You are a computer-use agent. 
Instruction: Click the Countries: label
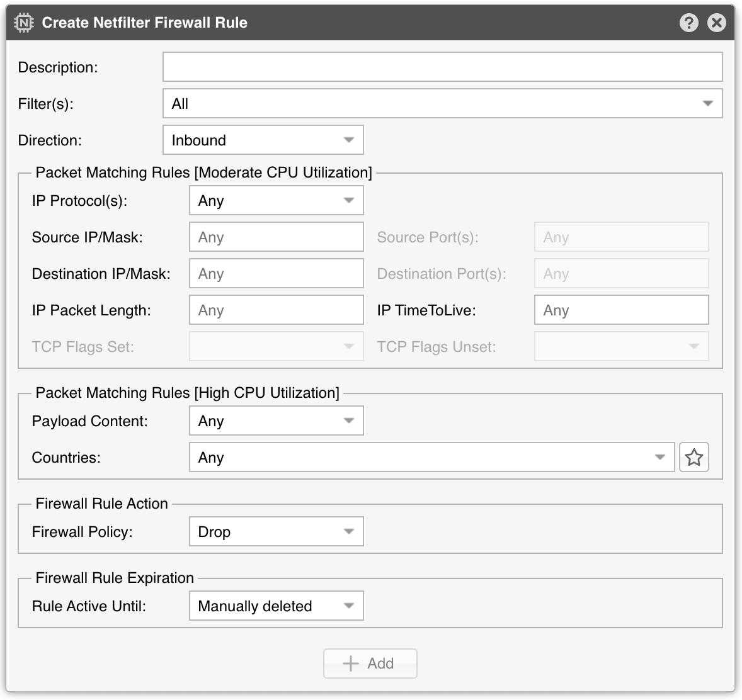click(x=66, y=458)
